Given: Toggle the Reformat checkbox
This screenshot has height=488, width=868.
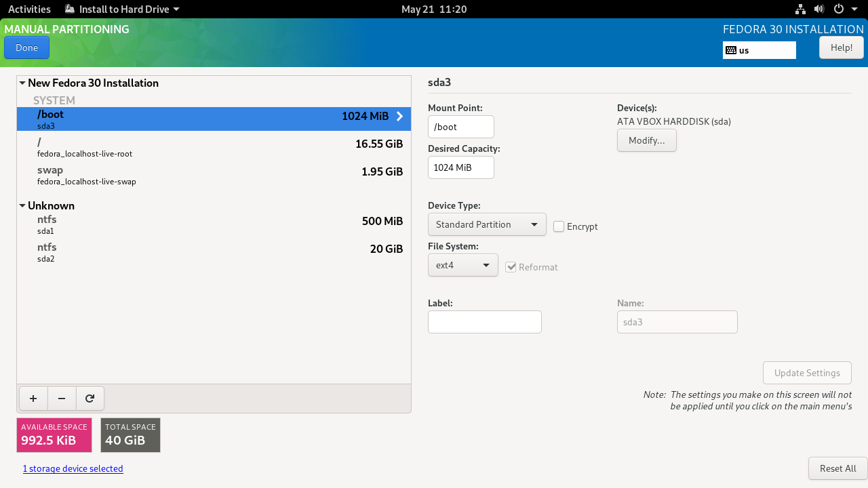Looking at the screenshot, I should (511, 267).
